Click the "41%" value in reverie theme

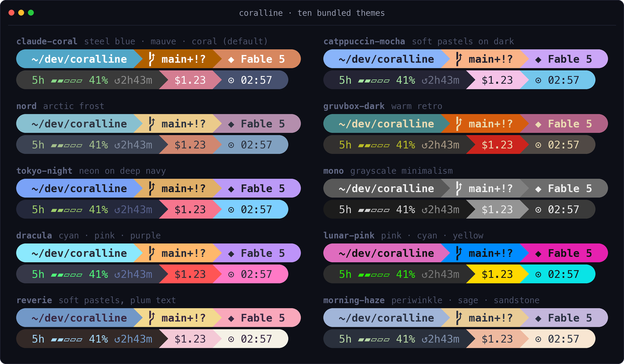[98, 339]
